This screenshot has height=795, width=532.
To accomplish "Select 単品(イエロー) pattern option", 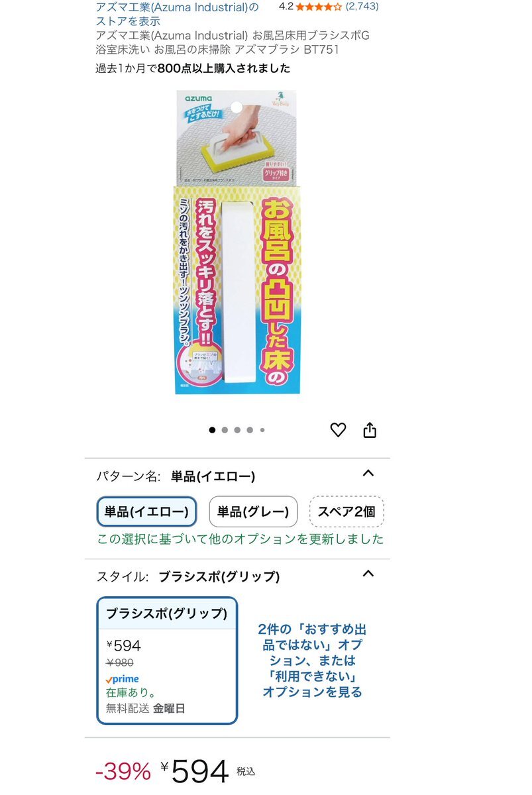I will point(146,511).
